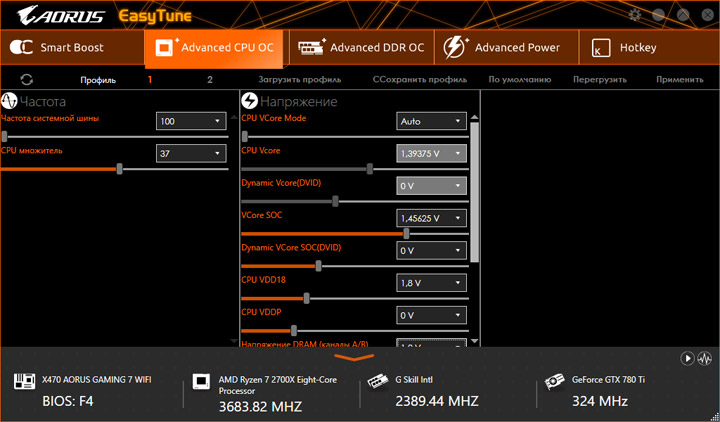720x422 pixels.
Task: Click the CPU VCore Mode slider handle
Action: pyautogui.click(x=245, y=136)
